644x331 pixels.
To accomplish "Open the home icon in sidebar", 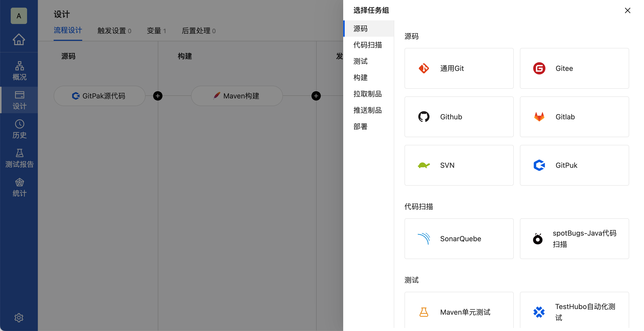I will (19, 39).
